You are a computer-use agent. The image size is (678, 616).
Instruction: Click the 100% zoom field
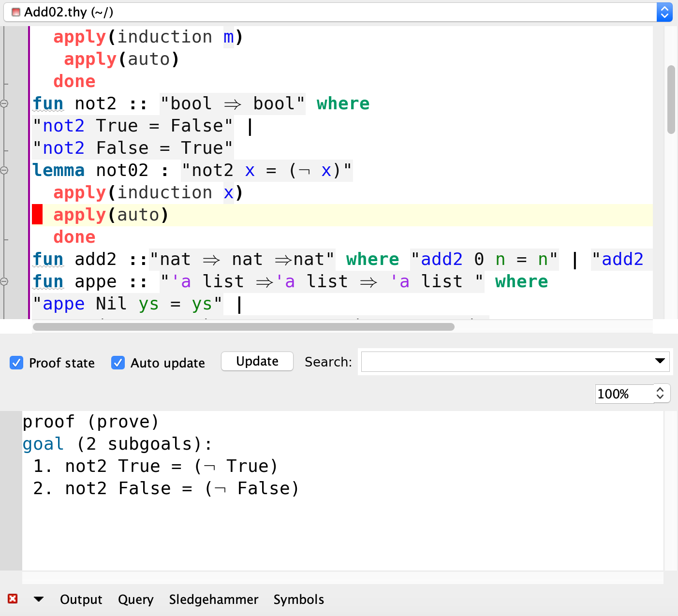click(624, 394)
